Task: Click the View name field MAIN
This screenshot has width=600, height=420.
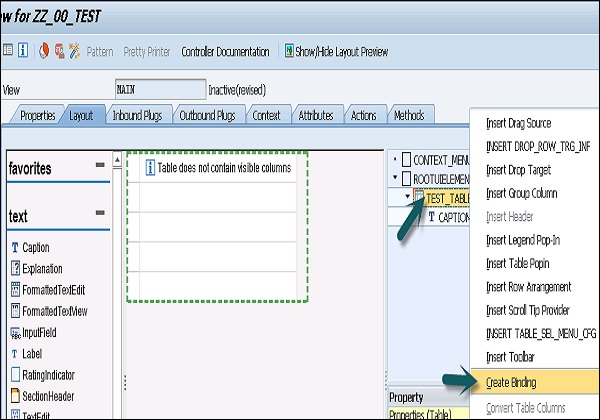Action: coord(160,88)
